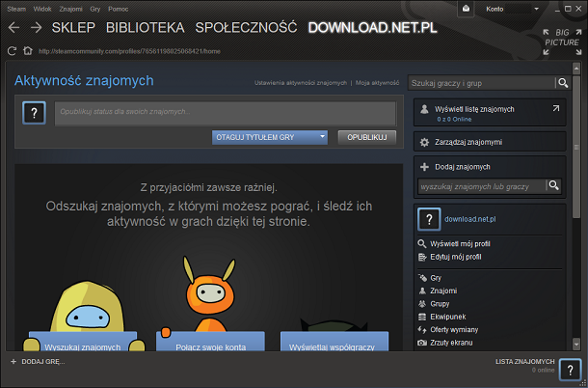This screenshot has width=588, height=388.
Task: Click the magnifier icon by Wyświetl mój profil
Action: pos(422,244)
